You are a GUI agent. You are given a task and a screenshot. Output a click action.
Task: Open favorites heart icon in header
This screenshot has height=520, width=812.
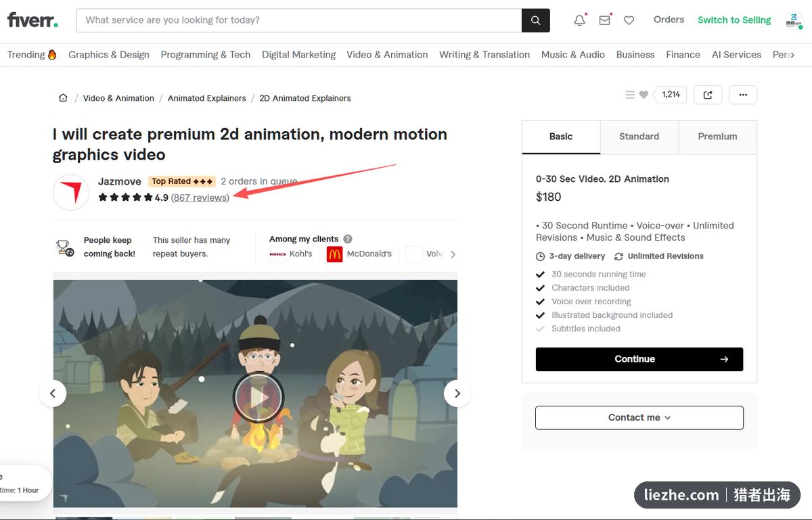[x=629, y=20]
